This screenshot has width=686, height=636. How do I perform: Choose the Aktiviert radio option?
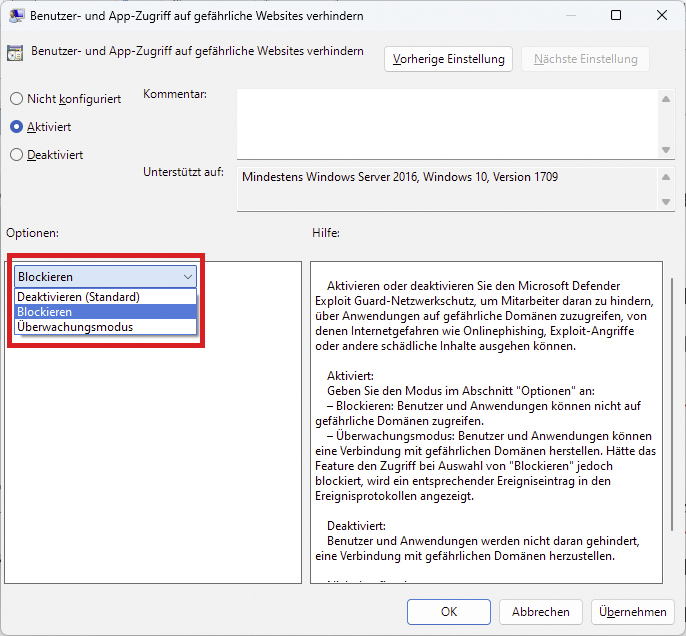click(x=16, y=127)
